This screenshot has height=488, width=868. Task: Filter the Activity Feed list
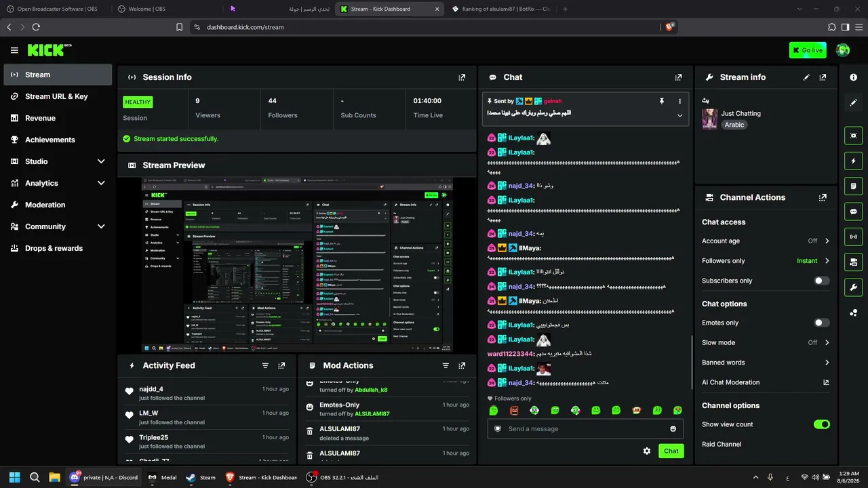click(x=265, y=365)
